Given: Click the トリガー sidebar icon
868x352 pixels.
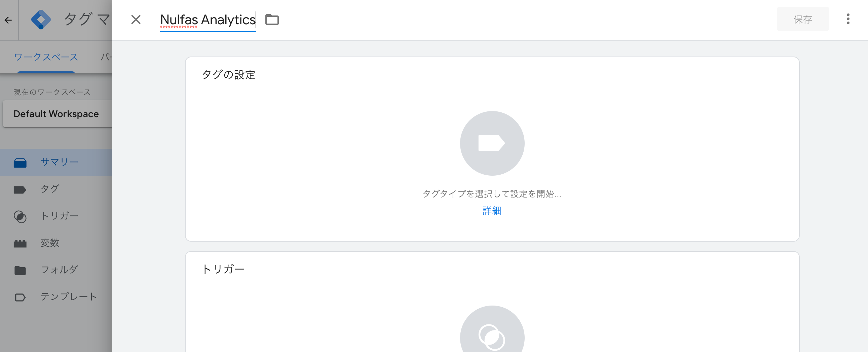Looking at the screenshot, I should (20, 216).
